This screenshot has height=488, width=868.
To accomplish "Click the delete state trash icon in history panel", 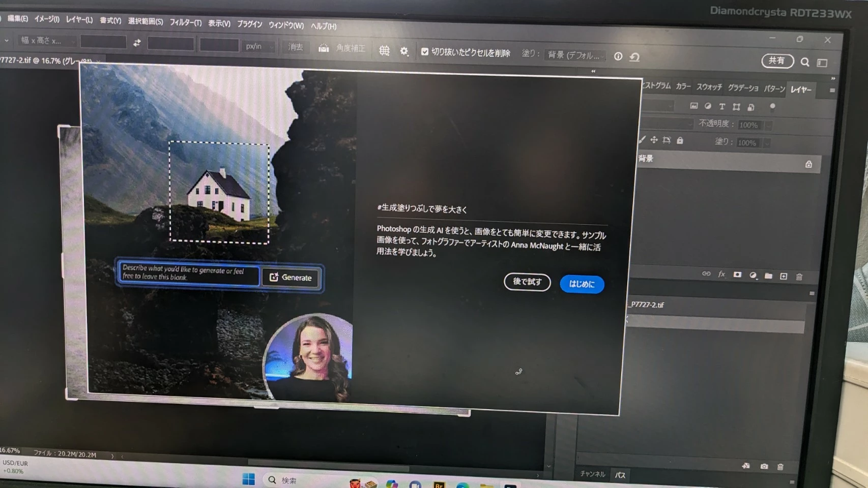I will tap(780, 467).
